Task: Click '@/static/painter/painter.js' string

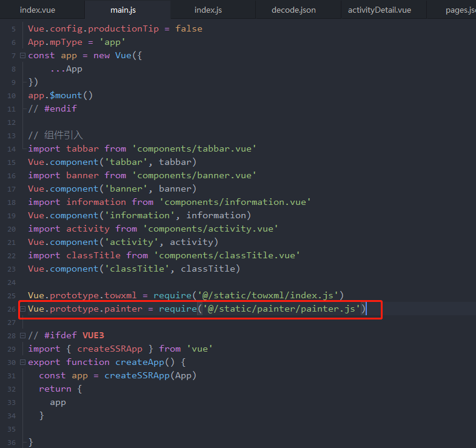Action: click(282, 309)
